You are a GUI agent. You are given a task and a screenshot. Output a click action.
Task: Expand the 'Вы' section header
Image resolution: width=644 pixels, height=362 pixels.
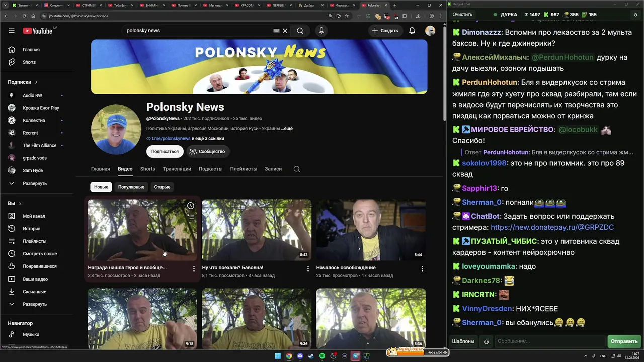click(15, 203)
